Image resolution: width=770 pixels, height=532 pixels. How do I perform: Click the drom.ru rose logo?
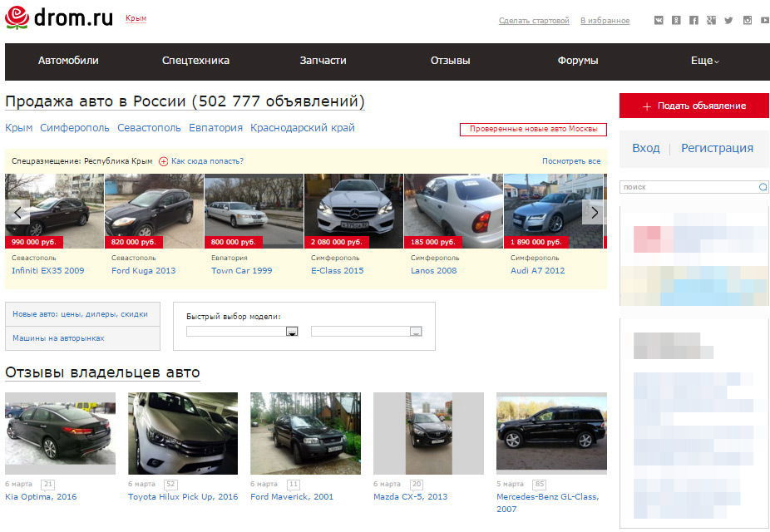tap(17, 17)
